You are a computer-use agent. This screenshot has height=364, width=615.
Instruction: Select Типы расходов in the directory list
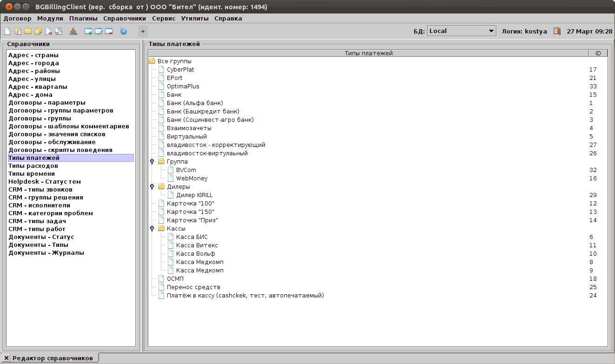click(33, 166)
